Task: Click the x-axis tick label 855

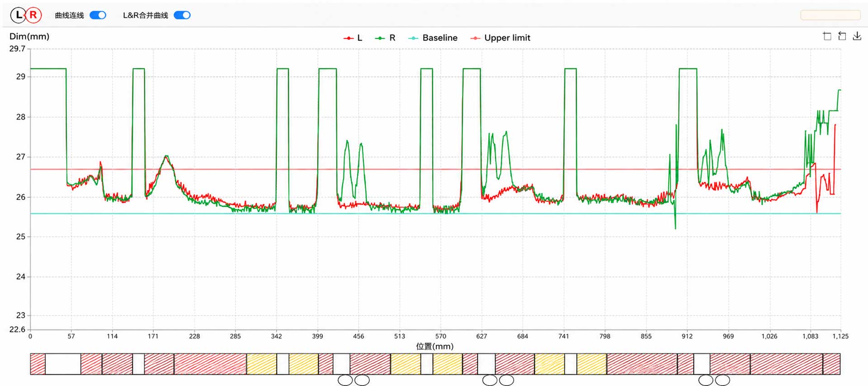Action: click(x=646, y=336)
